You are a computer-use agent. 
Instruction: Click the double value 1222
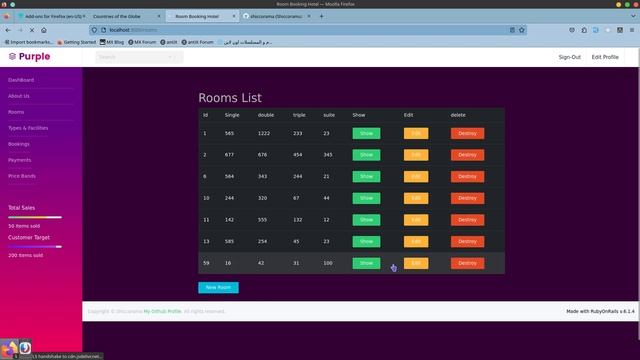click(264, 133)
